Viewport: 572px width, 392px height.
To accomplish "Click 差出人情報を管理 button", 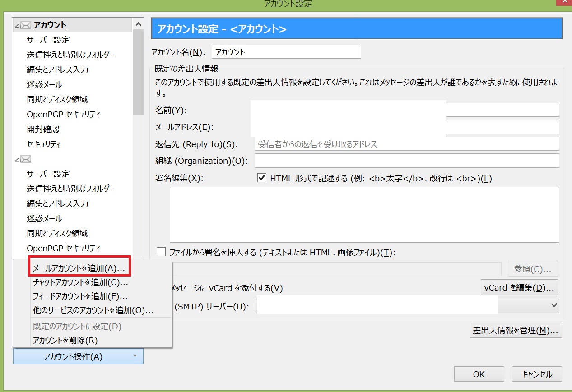I will [516, 330].
